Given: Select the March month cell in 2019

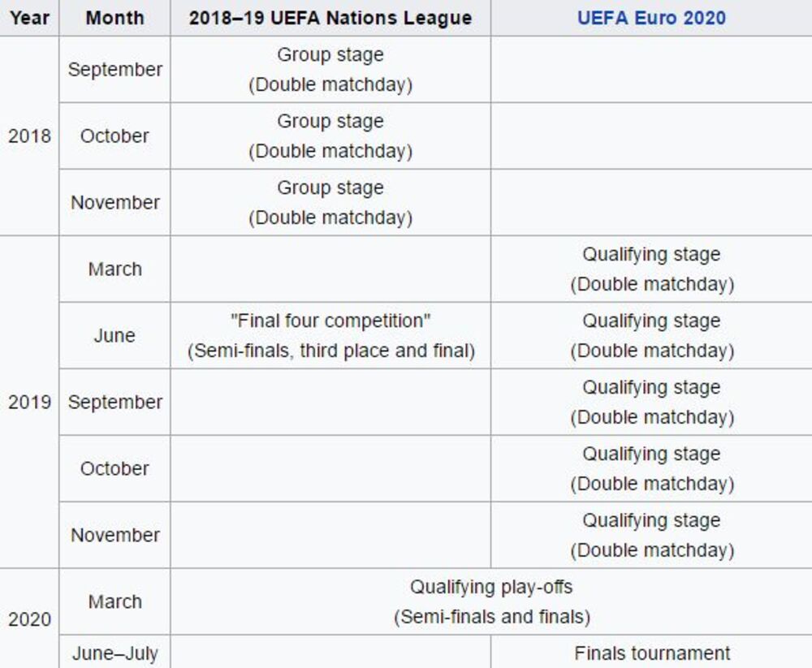Looking at the screenshot, I should pyautogui.click(x=114, y=269).
